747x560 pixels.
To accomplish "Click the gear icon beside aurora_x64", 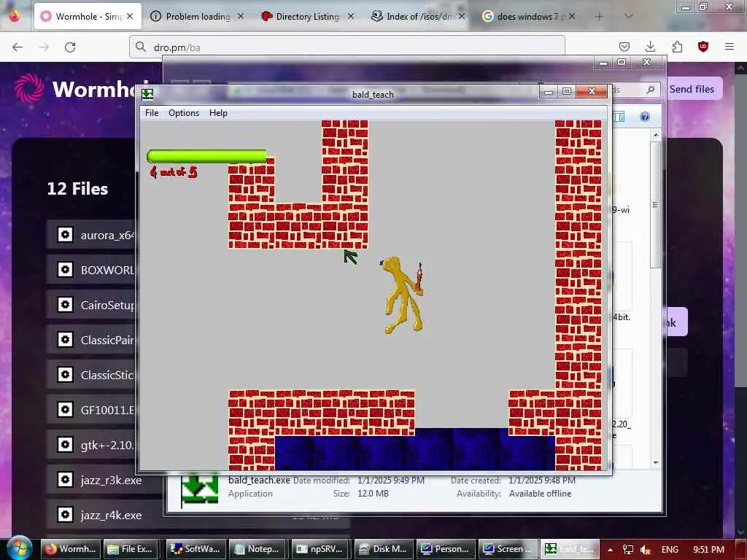I will pyautogui.click(x=65, y=235).
